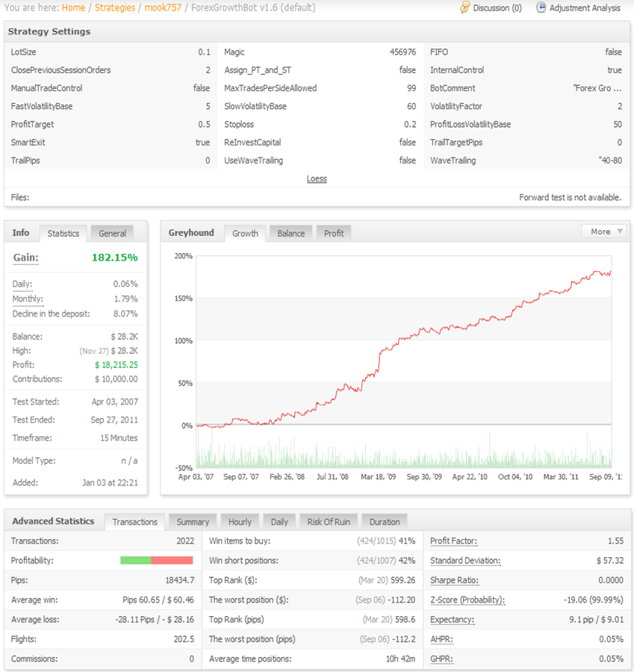634x672 pixels.
Task: Click the BotComment value "Forex Gro ...
Action: click(x=597, y=88)
